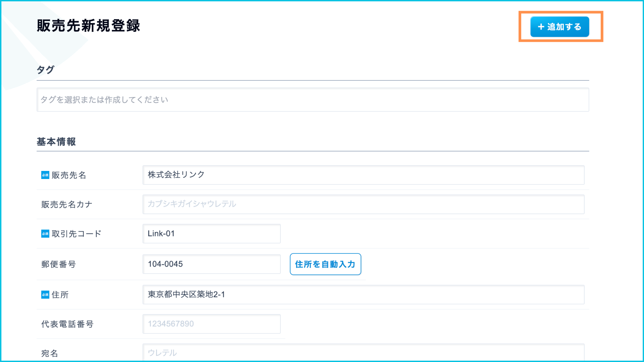644x362 pixels.
Task: Click the 追加する button
Action: tap(559, 27)
